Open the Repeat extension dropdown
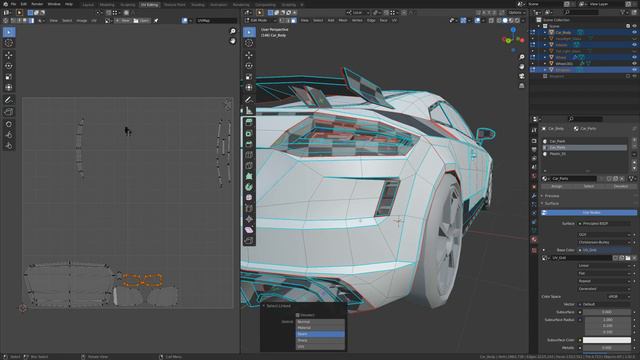 pos(604,281)
